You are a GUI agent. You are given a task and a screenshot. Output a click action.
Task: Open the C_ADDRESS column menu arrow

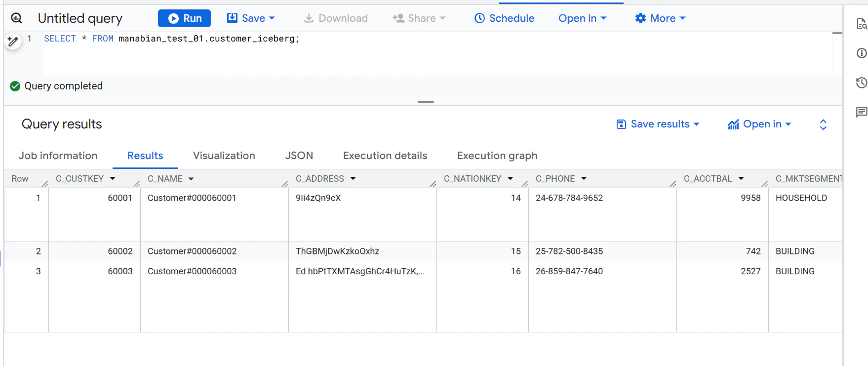point(353,179)
